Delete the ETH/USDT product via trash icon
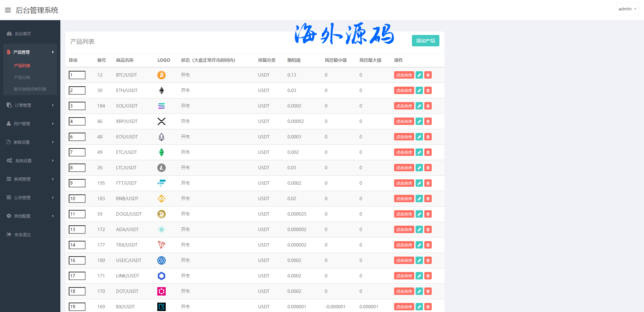 tap(428, 90)
